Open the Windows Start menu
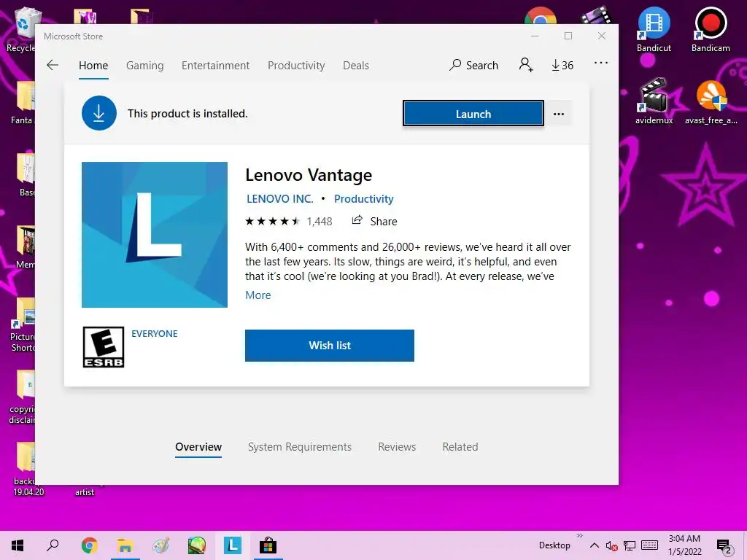 pyautogui.click(x=18, y=545)
